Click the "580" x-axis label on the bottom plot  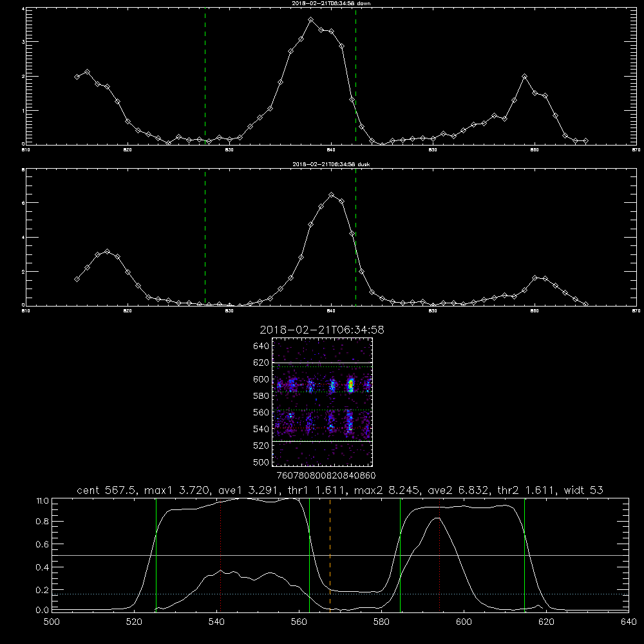(381, 622)
